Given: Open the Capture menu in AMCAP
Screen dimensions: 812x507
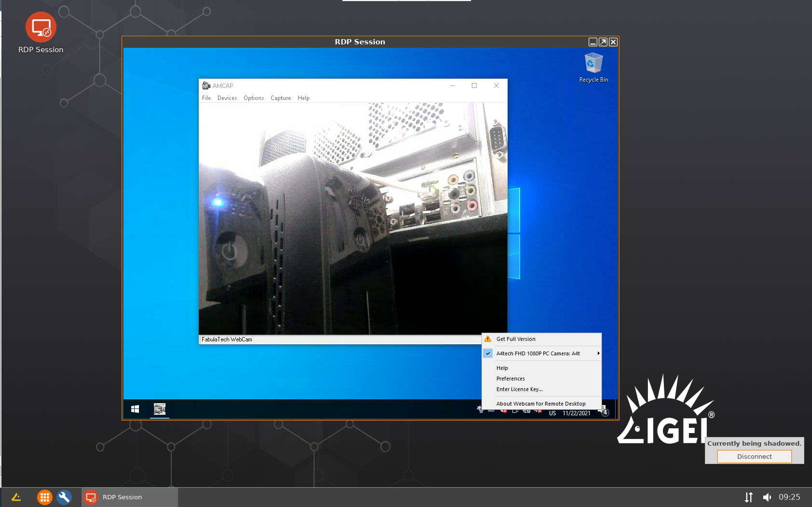Looking at the screenshot, I should click(281, 98).
